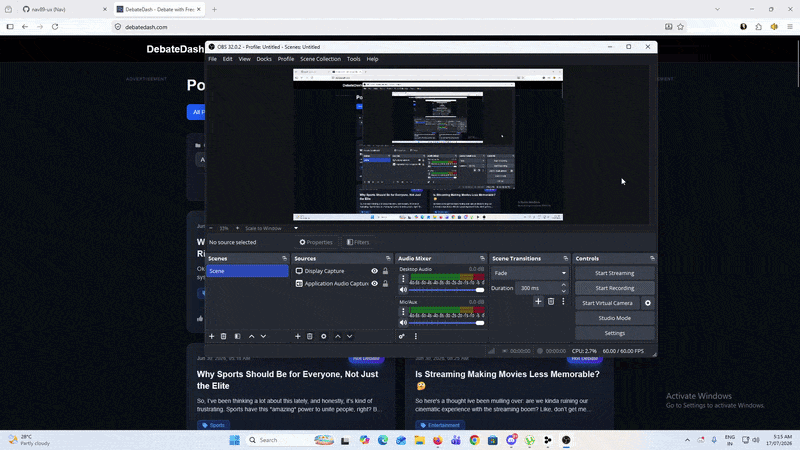This screenshot has width=800, height=450.
Task: Adjust the Desktop Audio volume slider
Action: (446, 290)
